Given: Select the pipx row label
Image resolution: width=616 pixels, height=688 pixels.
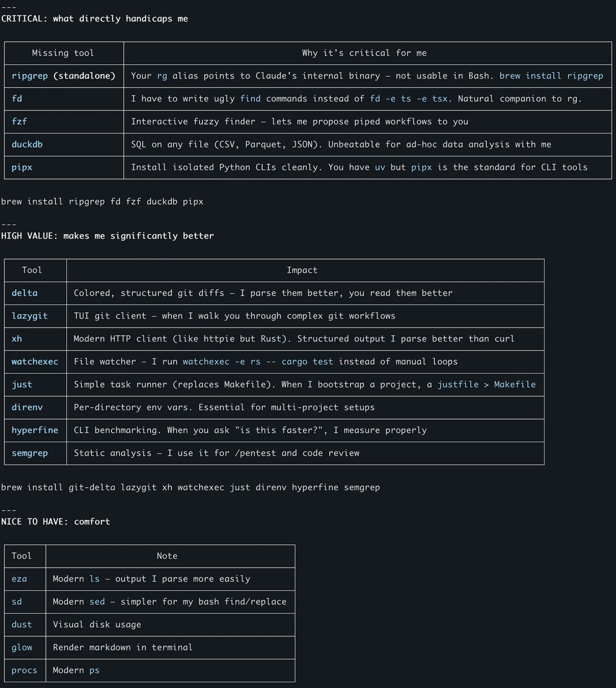Looking at the screenshot, I should pos(22,167).
